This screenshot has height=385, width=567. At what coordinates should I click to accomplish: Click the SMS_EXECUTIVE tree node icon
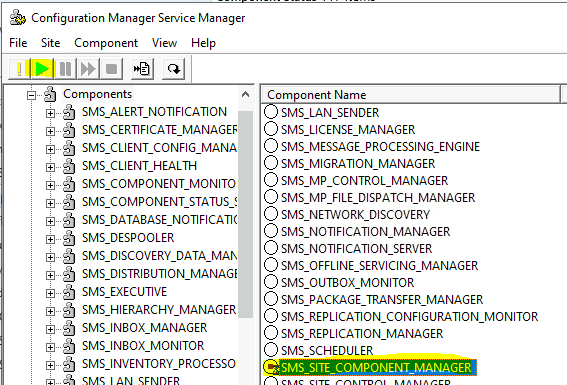click(69, 292)
